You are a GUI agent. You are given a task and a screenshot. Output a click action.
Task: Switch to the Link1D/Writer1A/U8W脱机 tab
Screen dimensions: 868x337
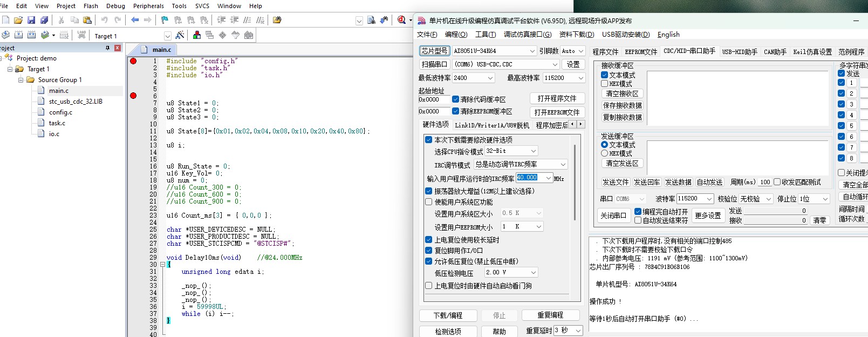492,125
